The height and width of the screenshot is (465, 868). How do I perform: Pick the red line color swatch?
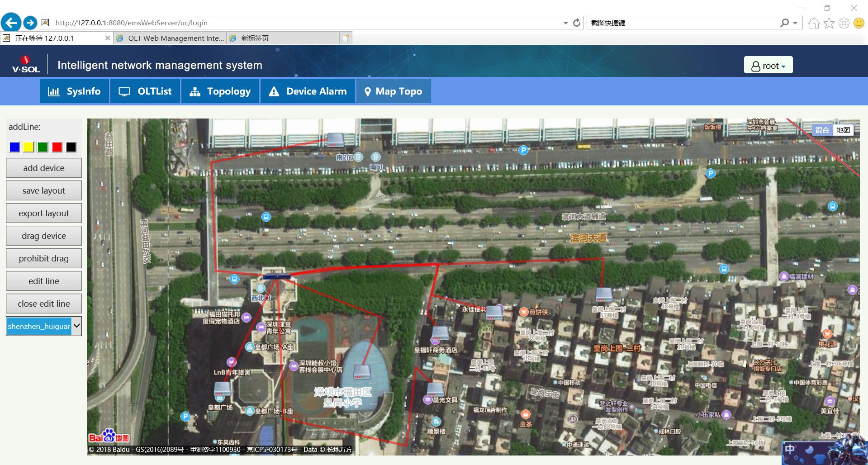[x=57, y=147]
